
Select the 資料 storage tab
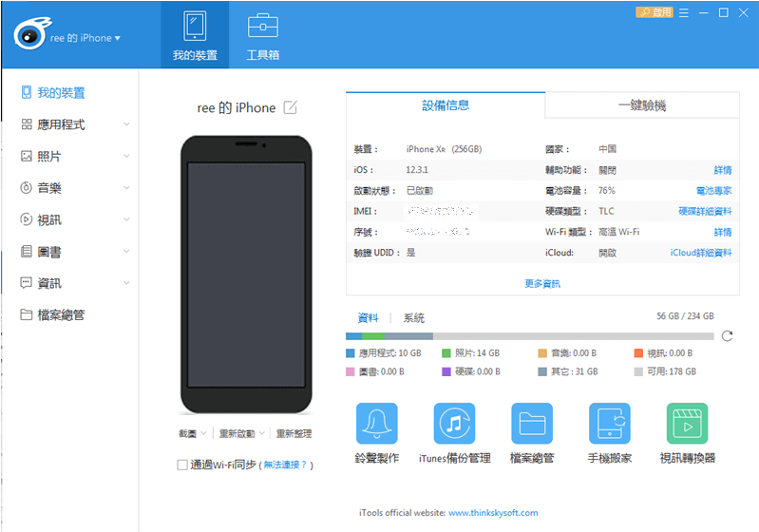[368, 317]
